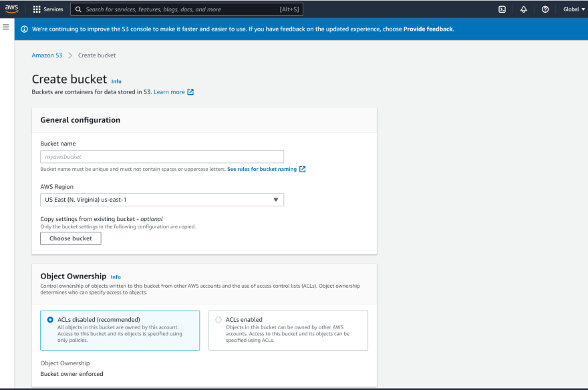Screen dimensions: 588x390
Task: Click Info link next to Create bucket
Action: tap(116, 81)
